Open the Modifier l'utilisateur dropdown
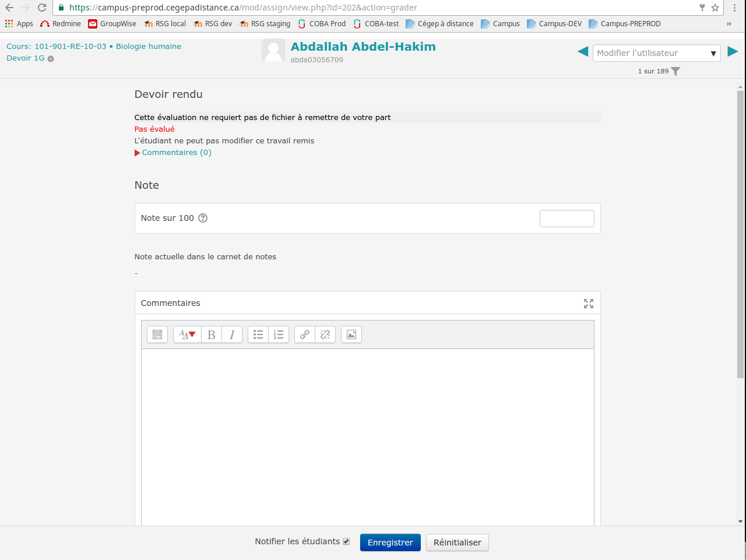Image resolution: width=746 pixels, height=560 pixels. click(656, 53)
